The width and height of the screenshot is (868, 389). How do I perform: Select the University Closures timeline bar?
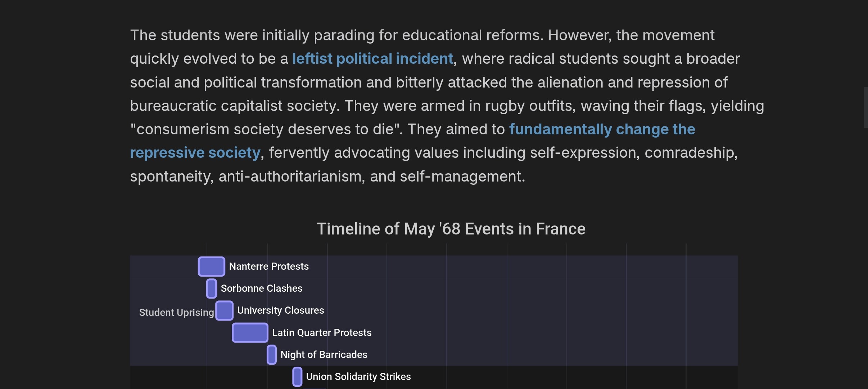[224, 310]
